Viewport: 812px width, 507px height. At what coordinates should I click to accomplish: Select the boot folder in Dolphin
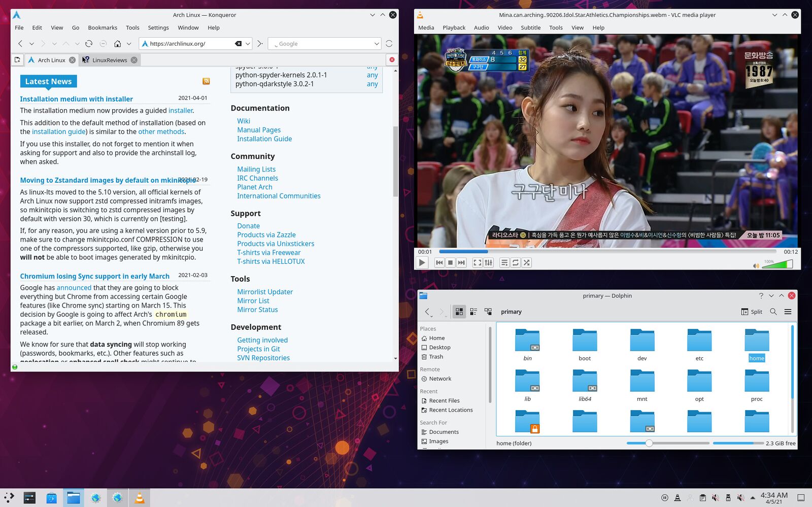585,345
